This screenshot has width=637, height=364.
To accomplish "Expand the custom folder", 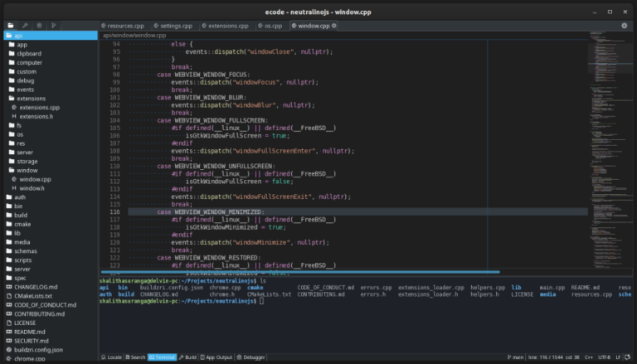I will (x=51, y=71).
